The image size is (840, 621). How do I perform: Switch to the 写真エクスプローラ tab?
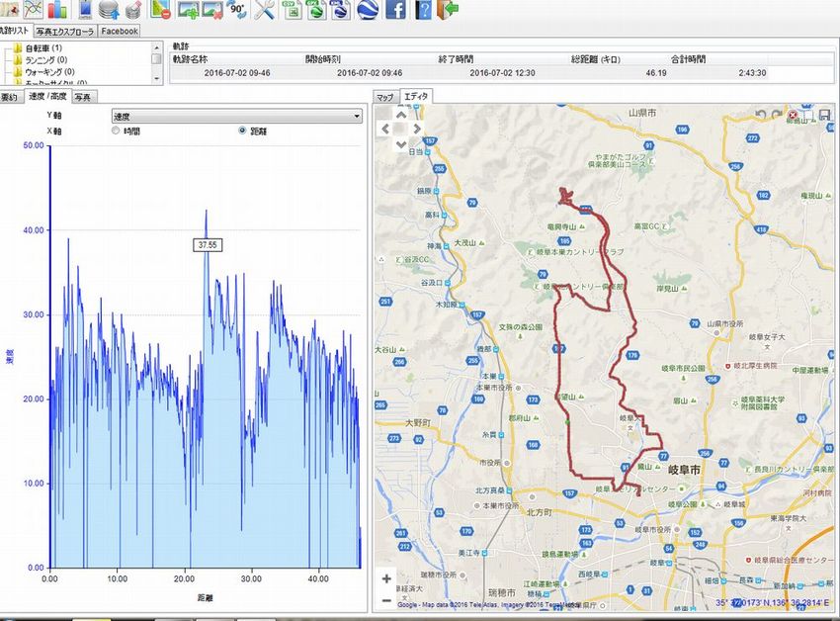coord(65,31)
